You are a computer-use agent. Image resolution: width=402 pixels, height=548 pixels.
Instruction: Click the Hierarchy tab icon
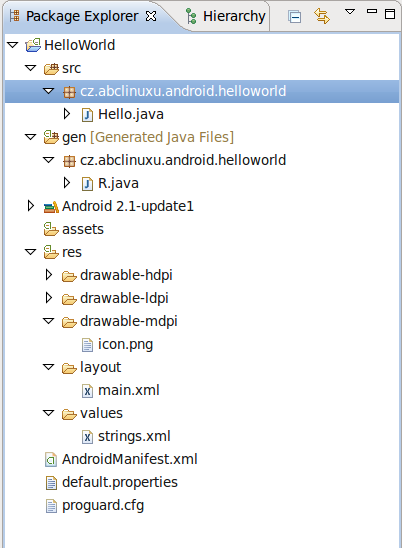191,16
